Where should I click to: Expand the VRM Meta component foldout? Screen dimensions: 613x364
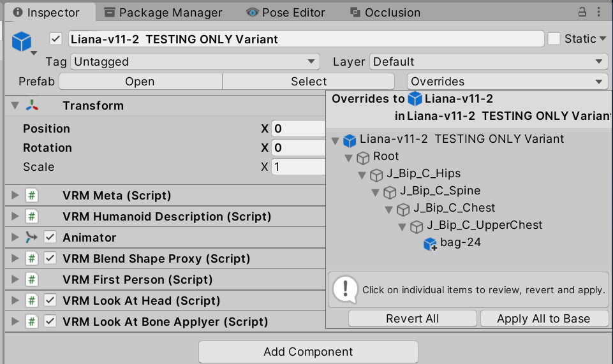pyautogui.click(x=15, y=195)
